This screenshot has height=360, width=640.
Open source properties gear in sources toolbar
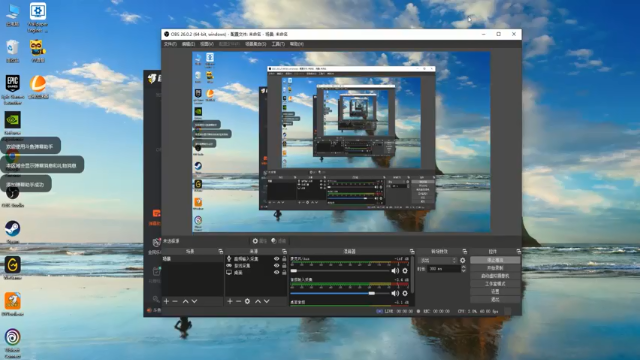click(247, 301)
